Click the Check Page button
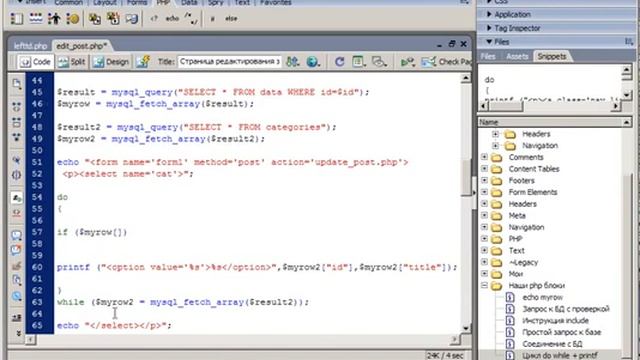The height and width of the screenshot is (360, 640). click(447, 62)
